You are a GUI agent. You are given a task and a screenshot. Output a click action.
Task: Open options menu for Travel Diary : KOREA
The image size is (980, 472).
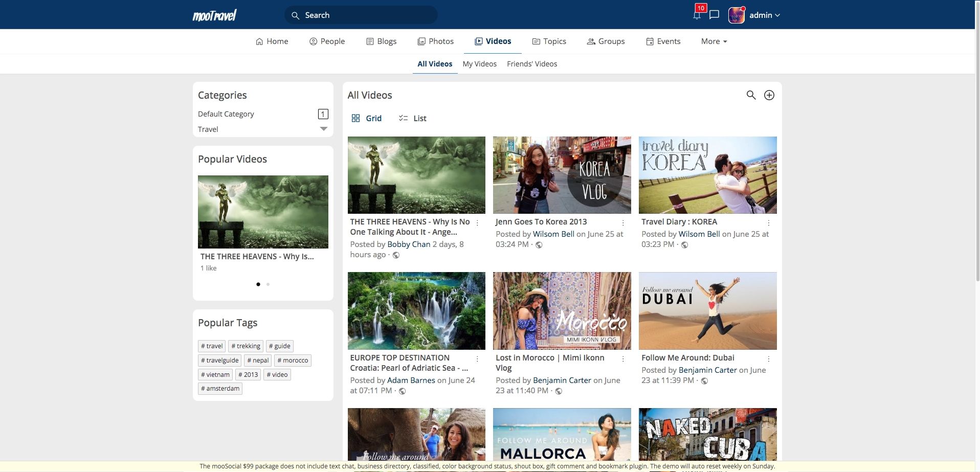point(768,222)
